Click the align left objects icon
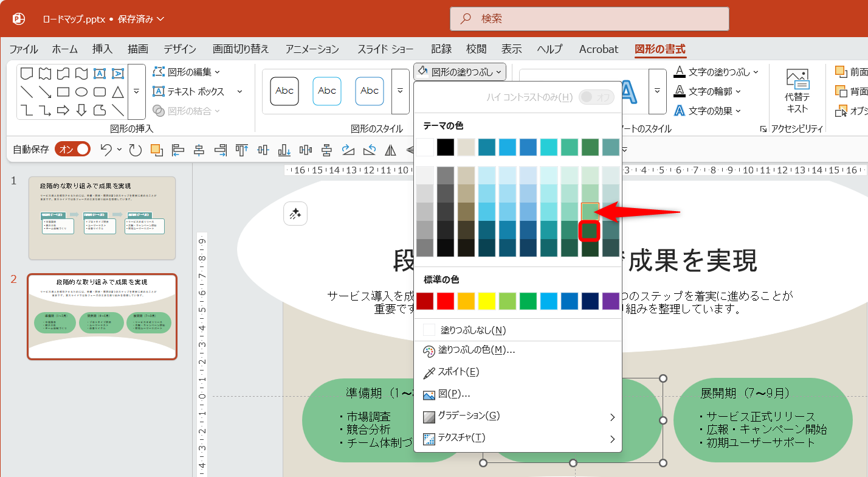 (x=178, y=150)
